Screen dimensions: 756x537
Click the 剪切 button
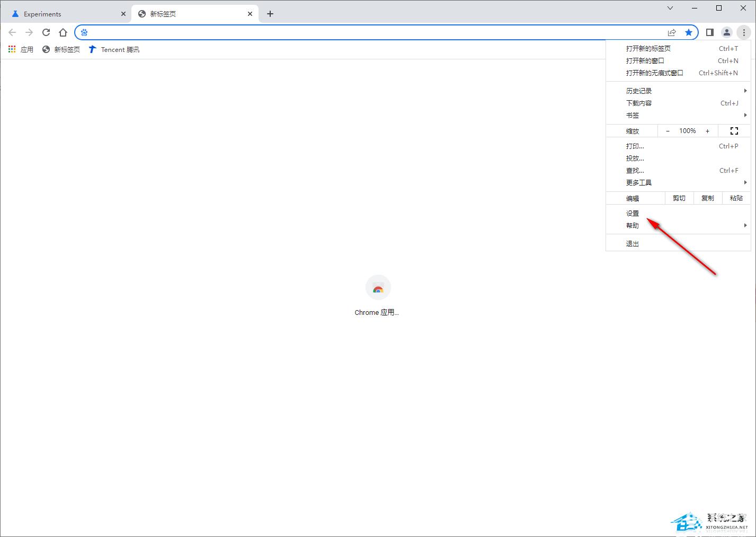679,198
